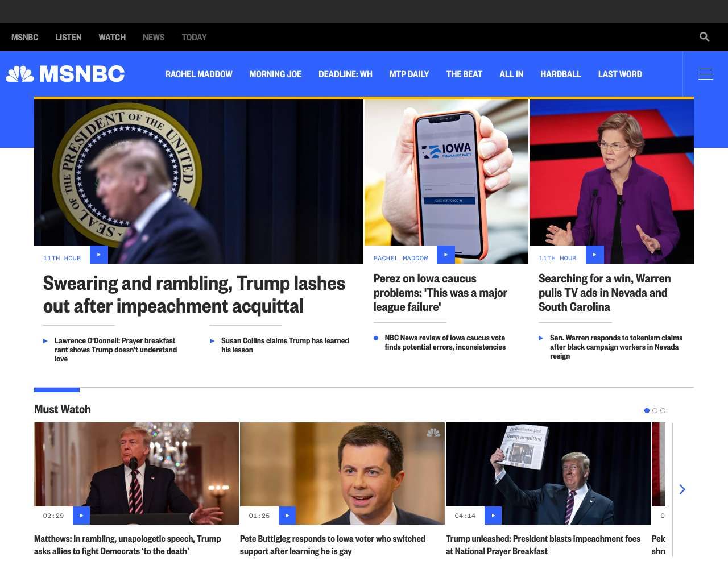The height and width of the screenshot is (582, 728).
Task: Click the 11TH HOUR label under Warren image
Action: [x=557, y=258]
